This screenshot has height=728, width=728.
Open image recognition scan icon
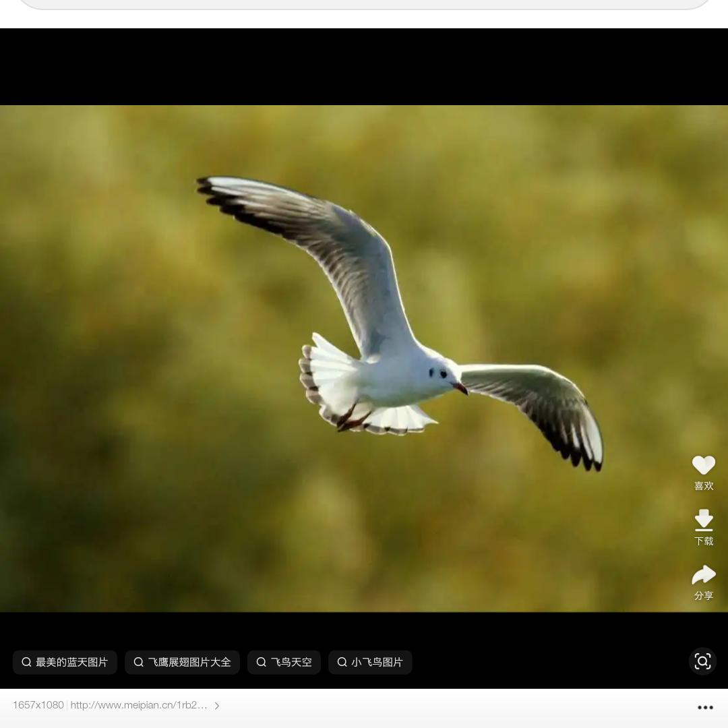point(702,661)
